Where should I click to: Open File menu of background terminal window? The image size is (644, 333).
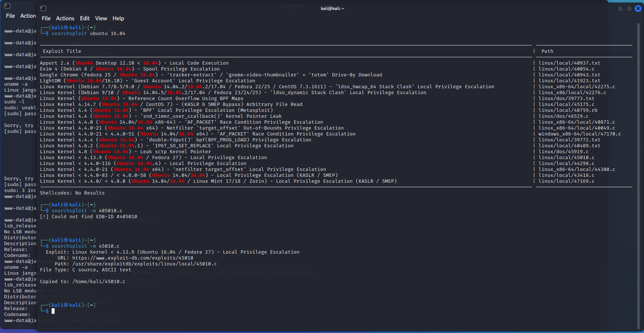coord(10,16)
